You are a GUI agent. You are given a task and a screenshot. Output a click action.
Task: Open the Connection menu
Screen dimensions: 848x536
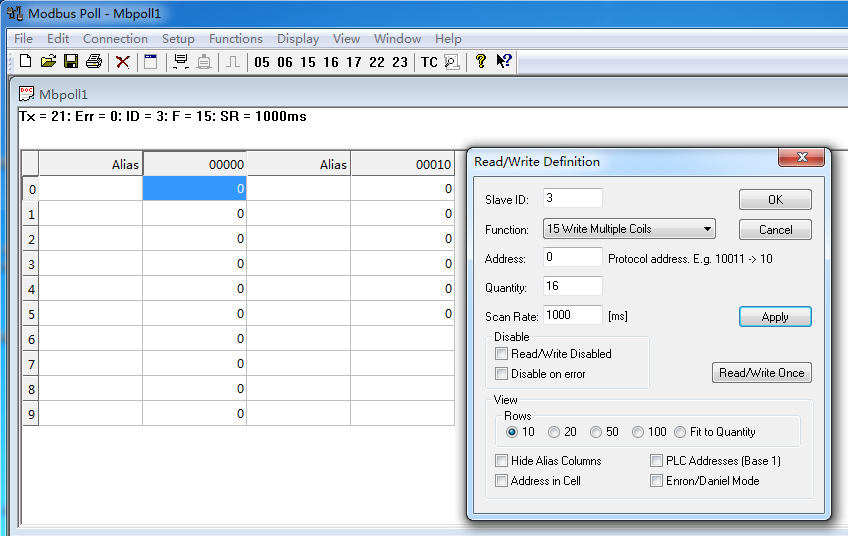(x=115, y=39)
